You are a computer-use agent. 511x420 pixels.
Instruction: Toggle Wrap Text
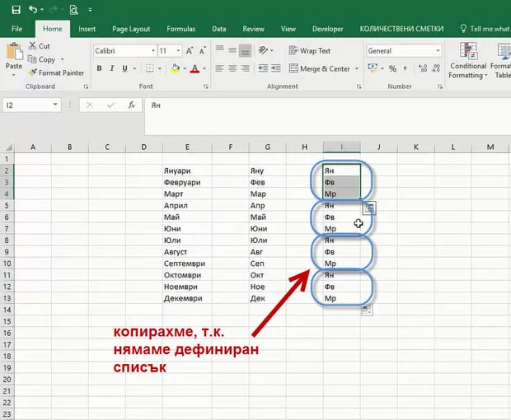click(310, 51)
